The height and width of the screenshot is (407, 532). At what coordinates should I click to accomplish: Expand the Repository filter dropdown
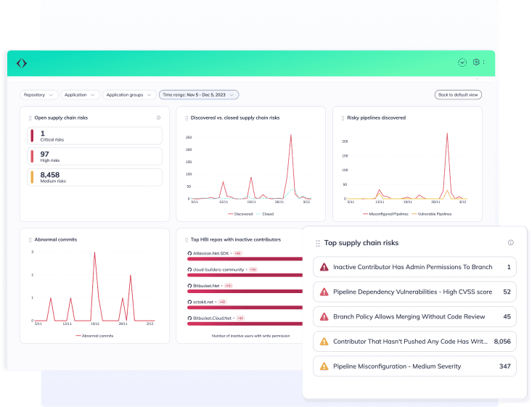39,94
